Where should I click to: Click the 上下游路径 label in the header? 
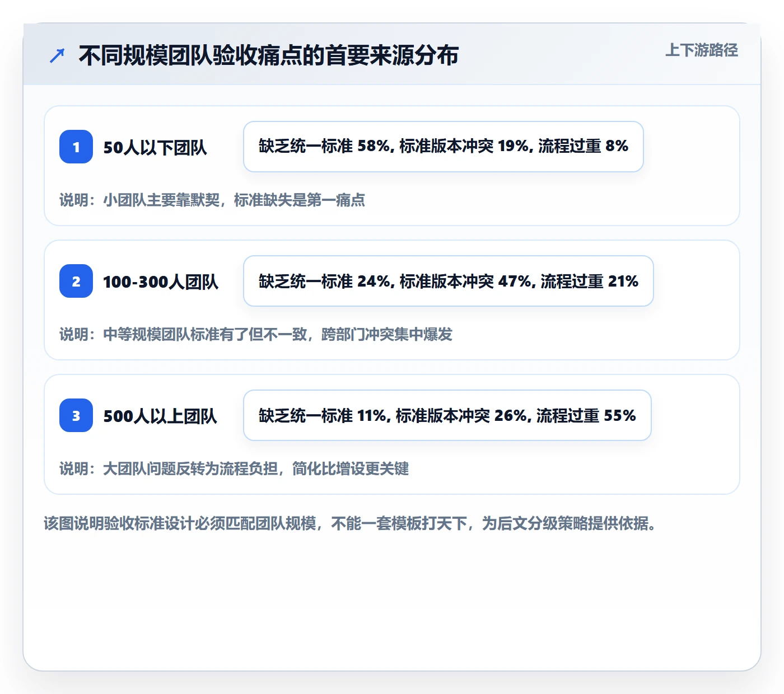point(702,50)
